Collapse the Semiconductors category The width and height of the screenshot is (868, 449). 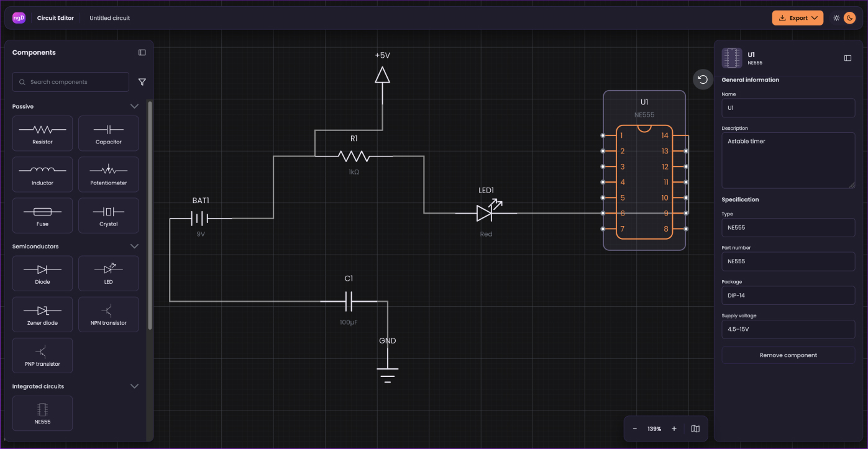click(134, 247)
